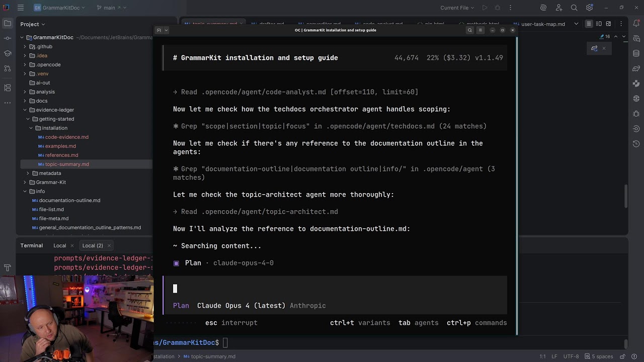Expand the Grammar-Kit folder

pos(25,182)
